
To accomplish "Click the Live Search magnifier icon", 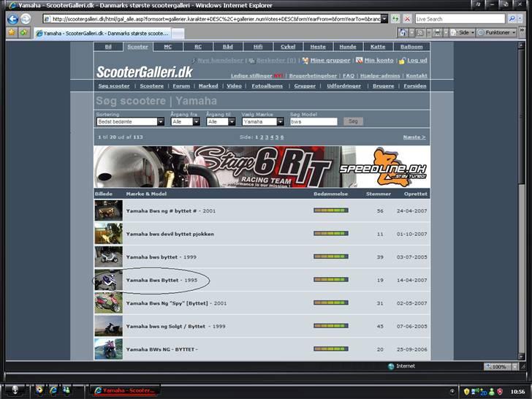I will [x=512, y=19].
